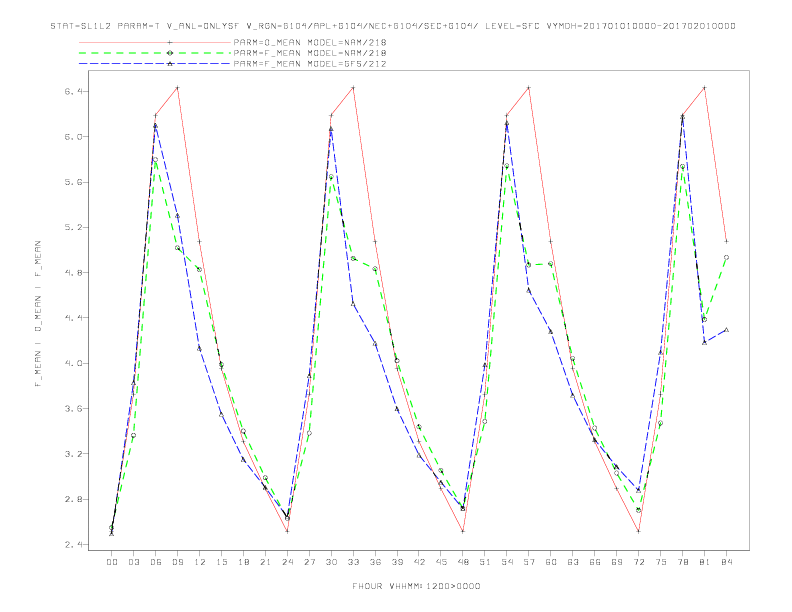Image resolution: width=792 pixels, height=612 pixels.
Task: Click x-axis hour label 30
Action: click(x=331, y=562)
